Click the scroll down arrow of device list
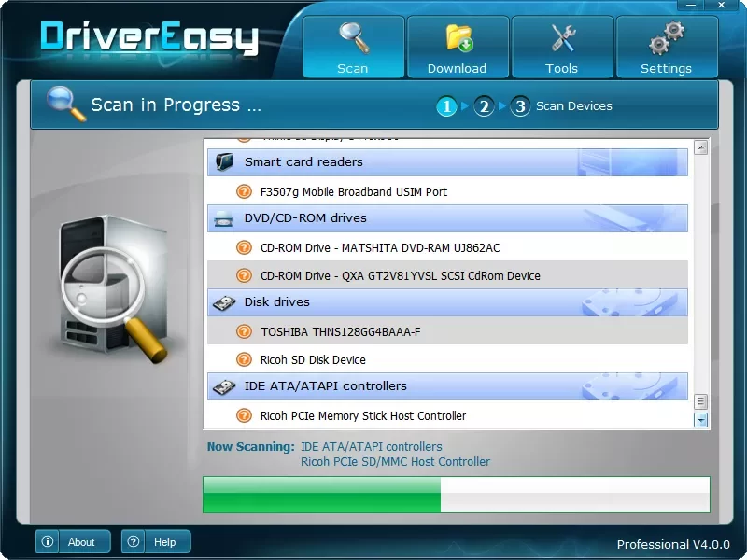Image resolution: width=747 pixels, height=560 pixels. (701, 421)
